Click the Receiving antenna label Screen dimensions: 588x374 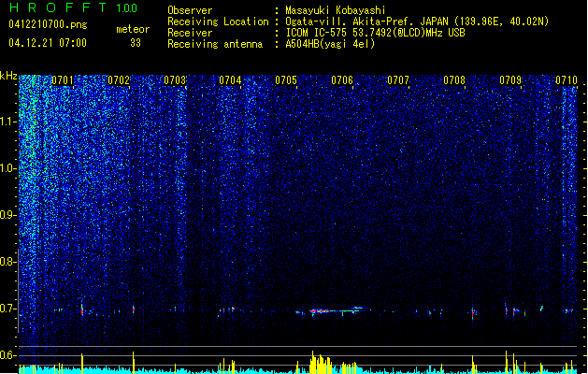pyautogui.click(x=215, y=44)
